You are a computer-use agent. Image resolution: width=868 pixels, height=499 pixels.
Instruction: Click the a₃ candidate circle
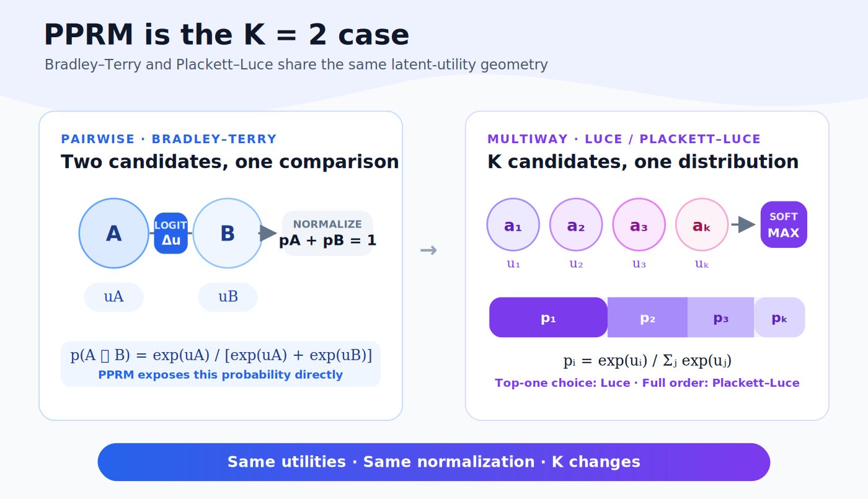tap(639, 224)
